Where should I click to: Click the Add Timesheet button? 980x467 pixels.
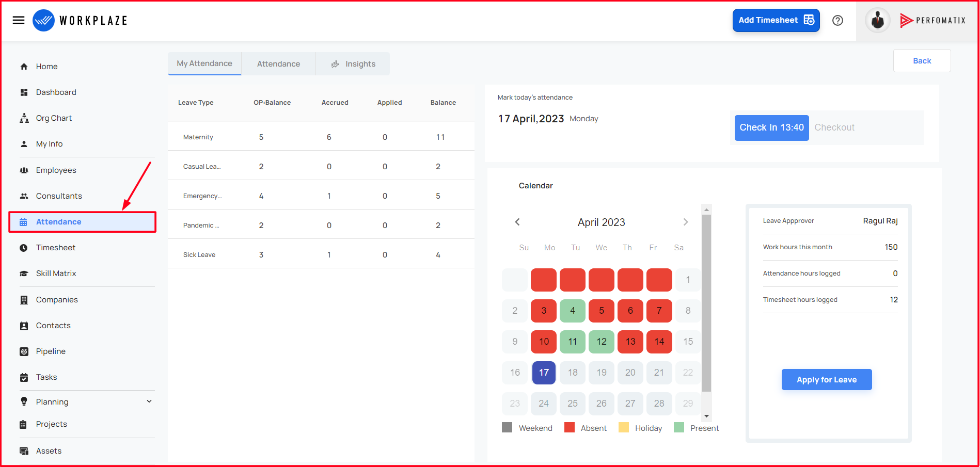point(776,20)
